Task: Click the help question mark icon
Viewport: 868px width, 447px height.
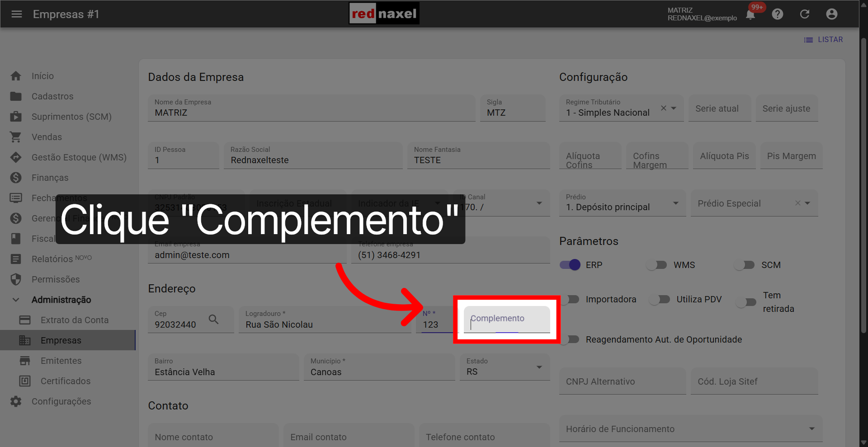Action: pos(778,14)
